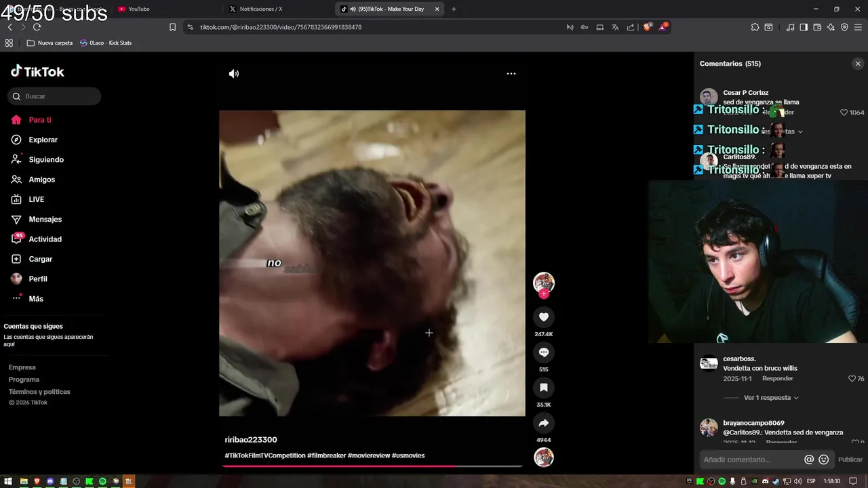868x488 pixels.
Task: Open the Brave VPN shield icon
Action: pyautogui.click(x=844, y=27)
